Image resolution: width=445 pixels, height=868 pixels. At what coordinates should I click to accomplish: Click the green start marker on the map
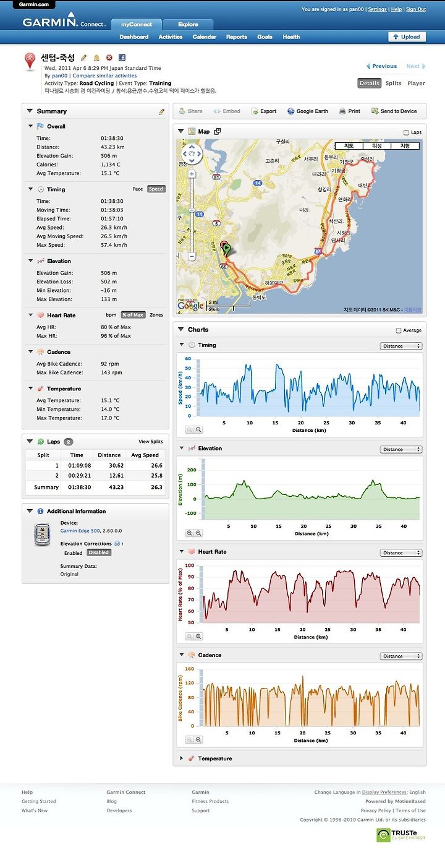click(x=227, y=249)
